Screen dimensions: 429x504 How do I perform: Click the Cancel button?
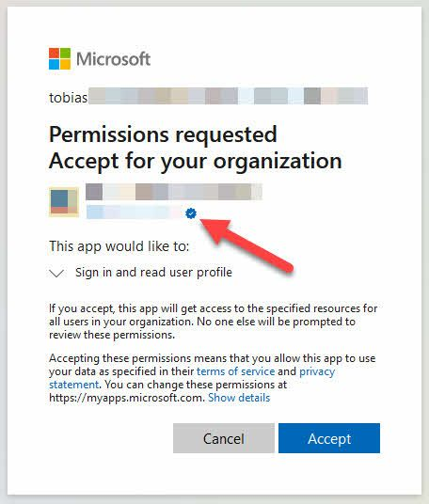(224, 438)
